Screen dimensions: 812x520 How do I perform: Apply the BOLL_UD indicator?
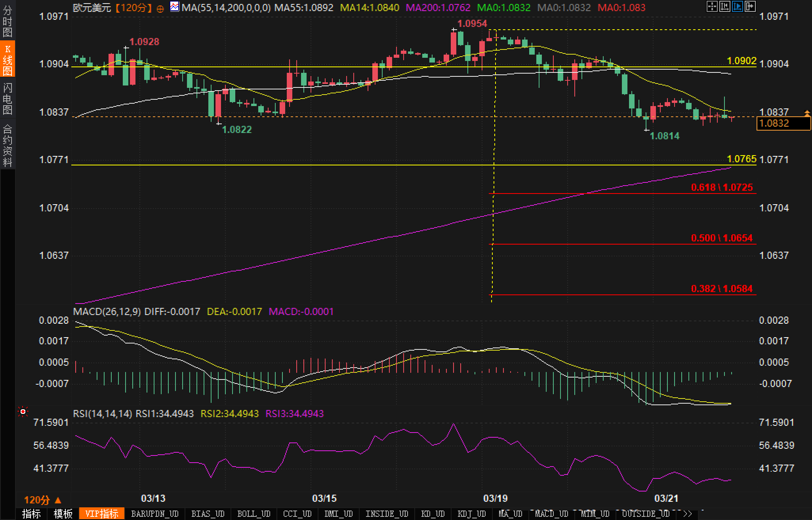[x=254, y=514]
